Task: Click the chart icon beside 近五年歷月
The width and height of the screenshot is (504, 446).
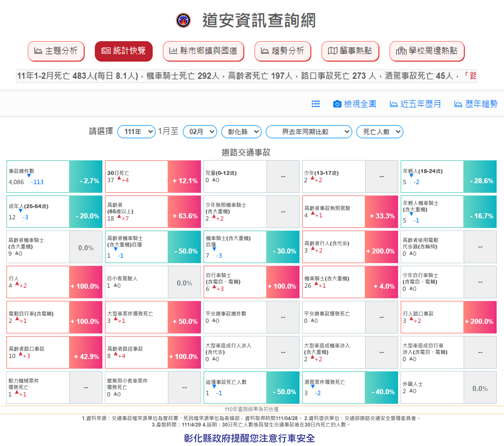Action: pyautogui.click(x=394, y=104)
